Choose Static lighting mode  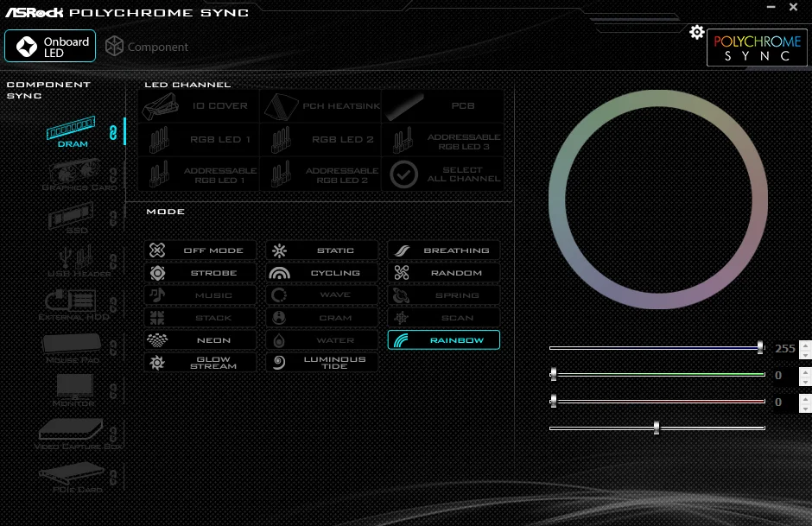pos(321,250)
